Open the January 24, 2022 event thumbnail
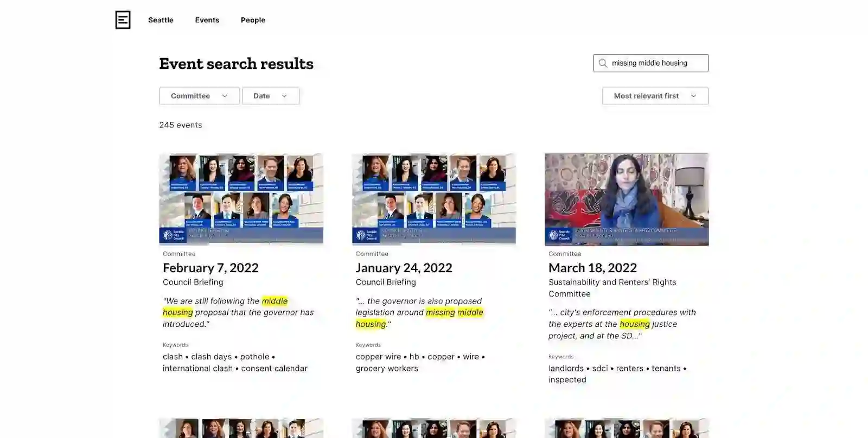The width and height of the screenshot is (868, 438). tap(434, 199)
